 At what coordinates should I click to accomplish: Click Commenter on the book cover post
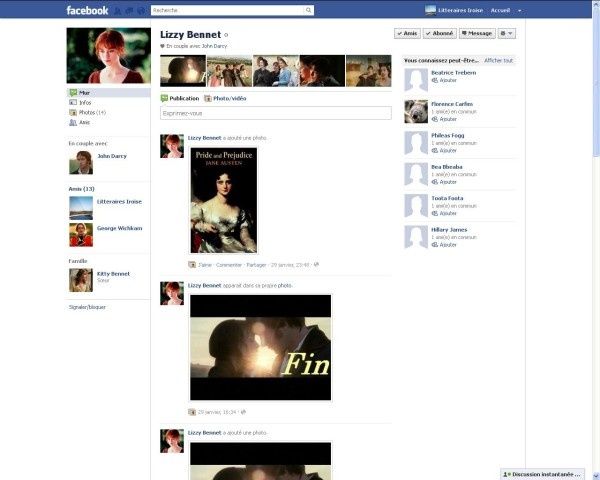pyautogui.click(x=229, y=265)
